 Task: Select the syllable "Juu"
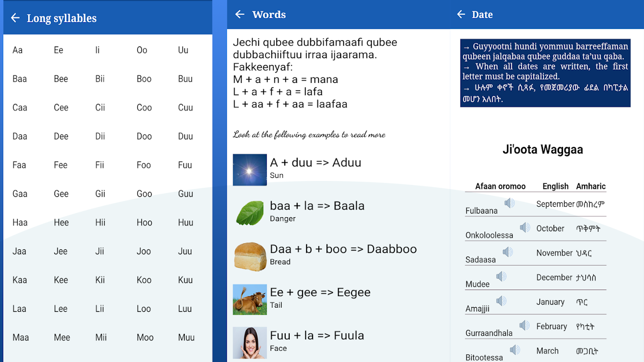tap(185, 251)
